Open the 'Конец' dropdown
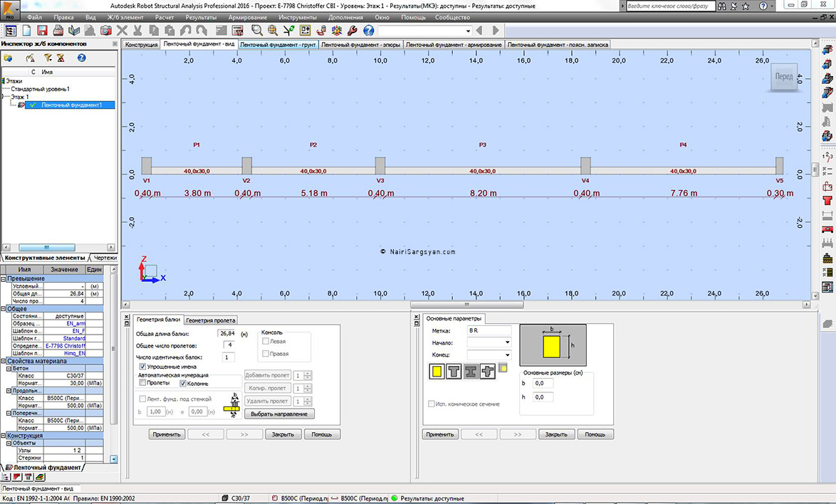This screenshot has height=504, width=836. coord(506,355)
